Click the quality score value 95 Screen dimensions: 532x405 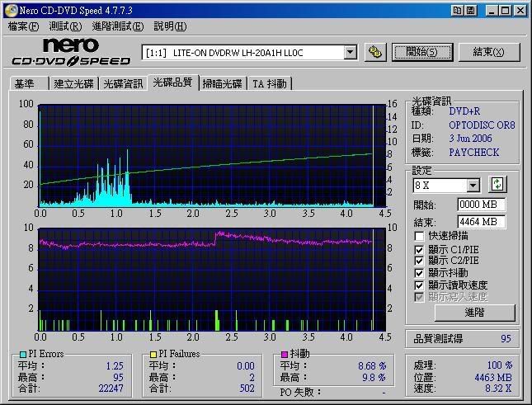coord(506,338)
